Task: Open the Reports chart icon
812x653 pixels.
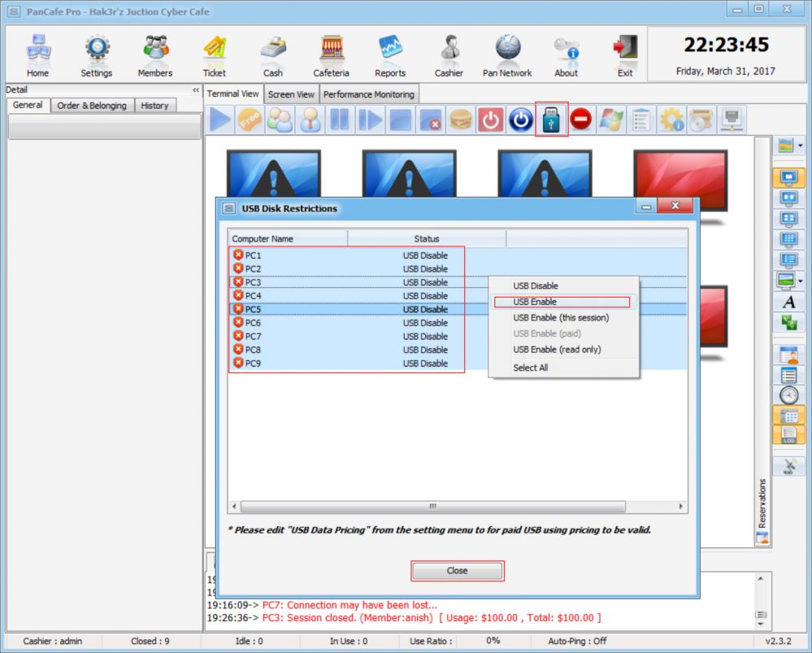Action: pos(390,55)
